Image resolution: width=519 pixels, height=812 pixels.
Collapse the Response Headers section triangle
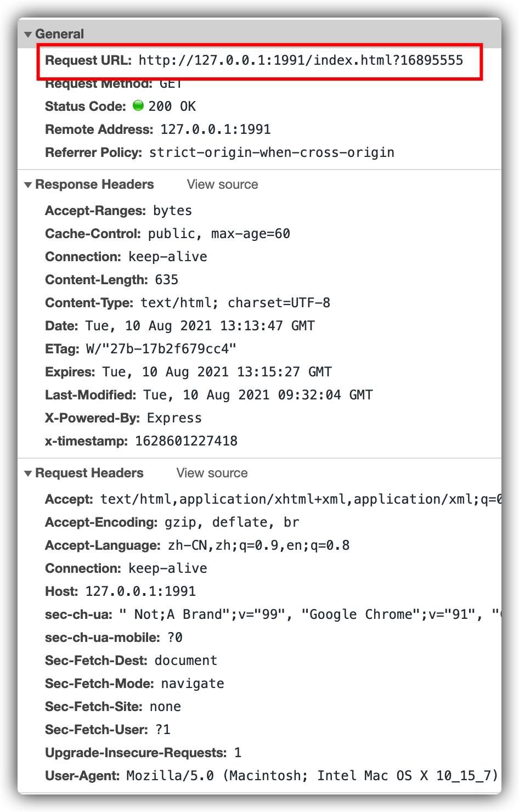coord(28,185)
